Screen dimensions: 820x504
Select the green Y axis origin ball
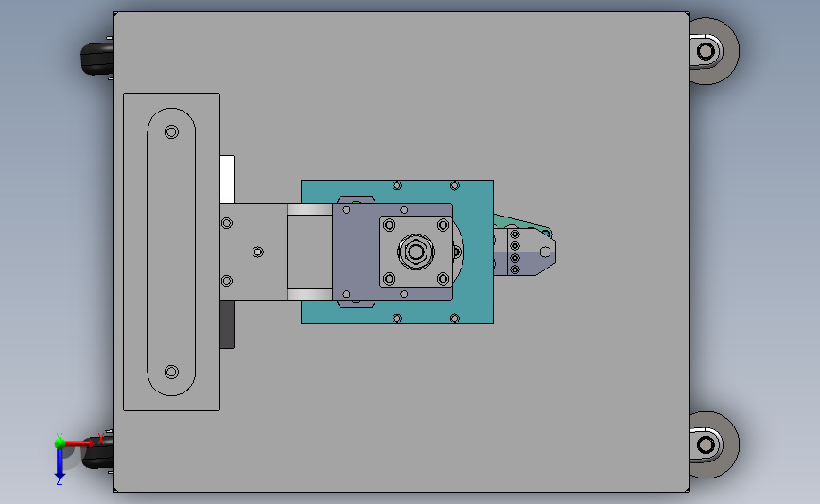click(x=60, y=443)
